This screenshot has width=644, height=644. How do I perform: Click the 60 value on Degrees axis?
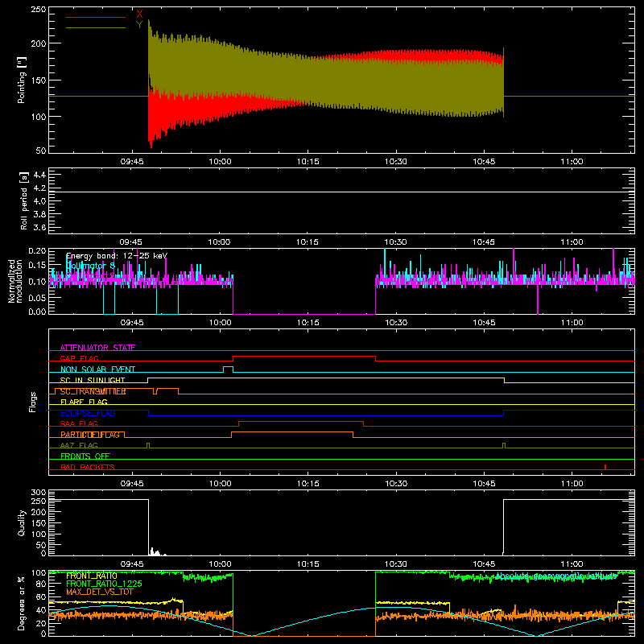(42, 597)
